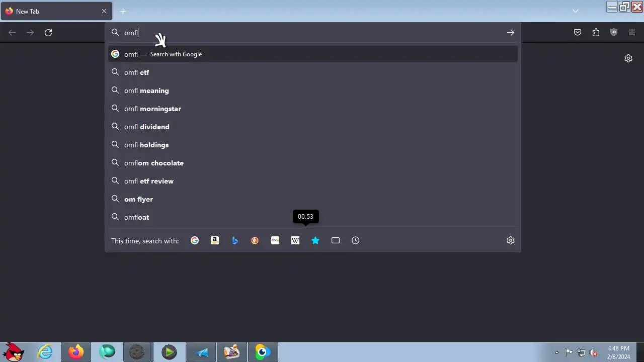This screenshot has width=644, height=362.
Task: Open network status tray icon
Action: tap(581, 352)
